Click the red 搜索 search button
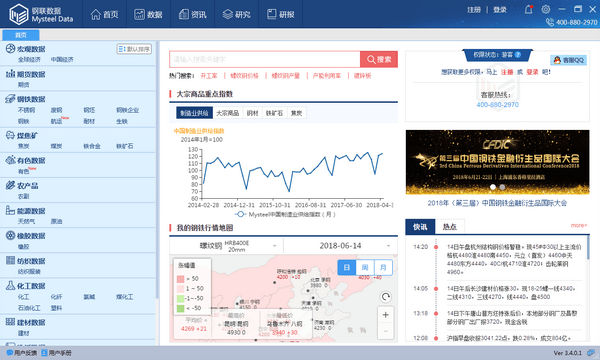This screenshot has height=360, width=600. [x=379, y=59]
